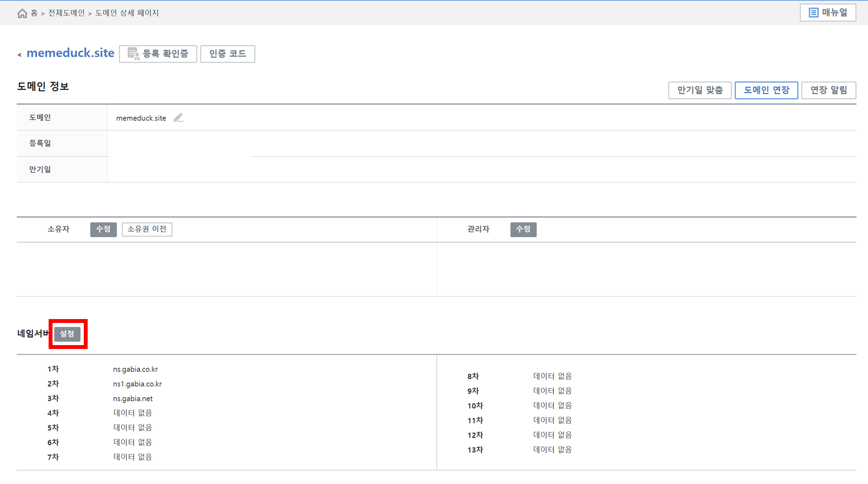Screen dimensions: 868x484
Task: Select 도메인 상세 페이지 breadcrumb text
Action: pos(127,13)
